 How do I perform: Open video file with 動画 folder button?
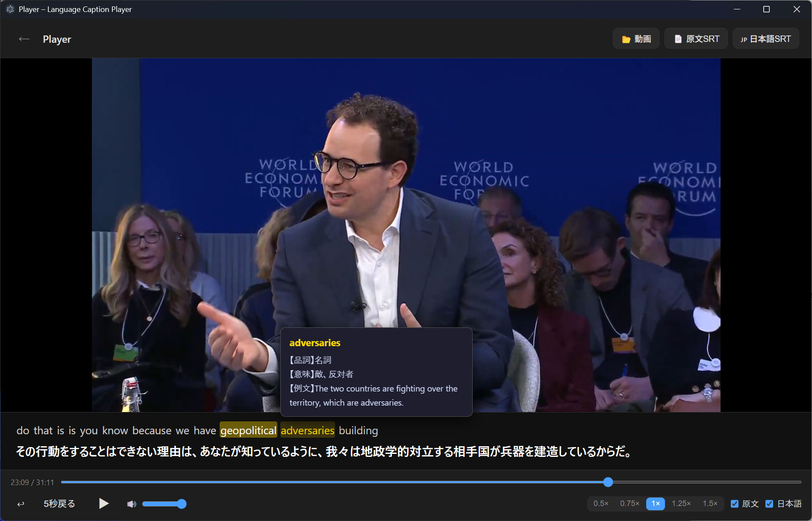tap(636, 39)
